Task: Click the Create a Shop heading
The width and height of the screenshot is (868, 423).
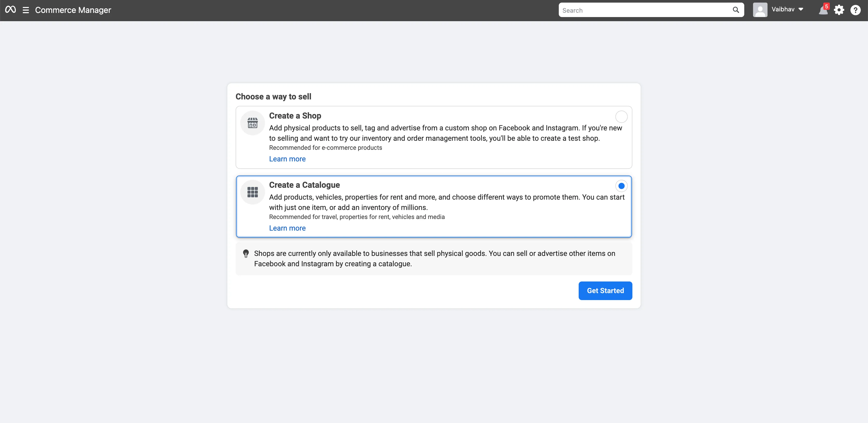Action: click(295, 116)
